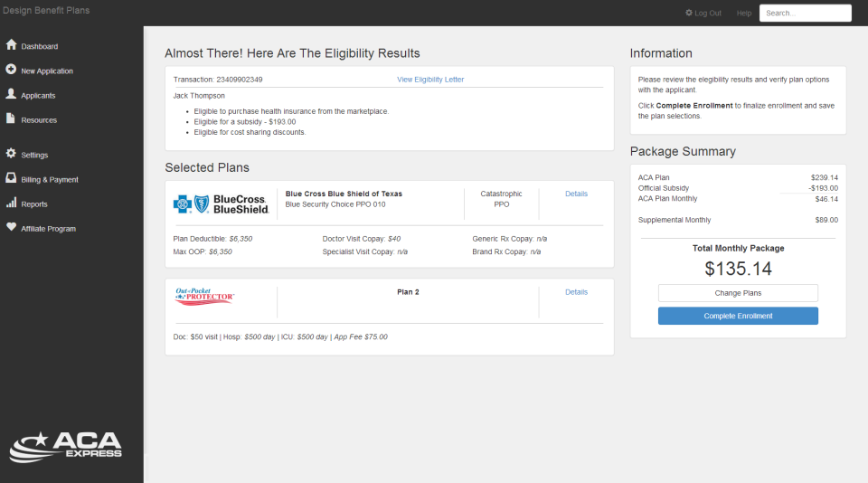Click the Resources document icon
The image size is (868, 483).
(11, 118)
